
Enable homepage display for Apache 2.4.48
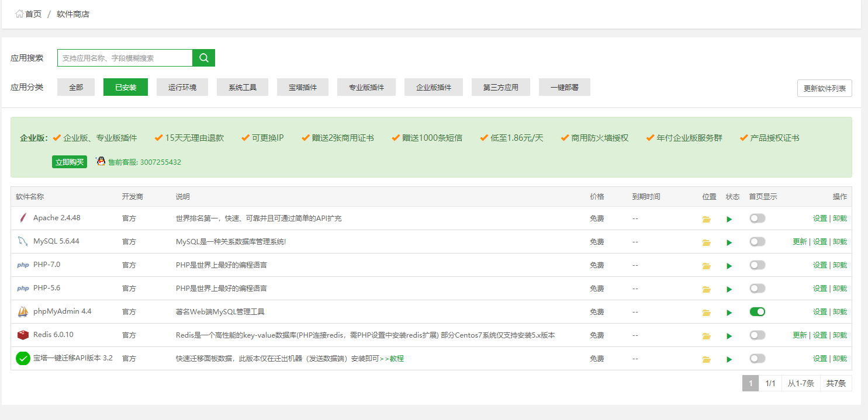tap(758, 218)
